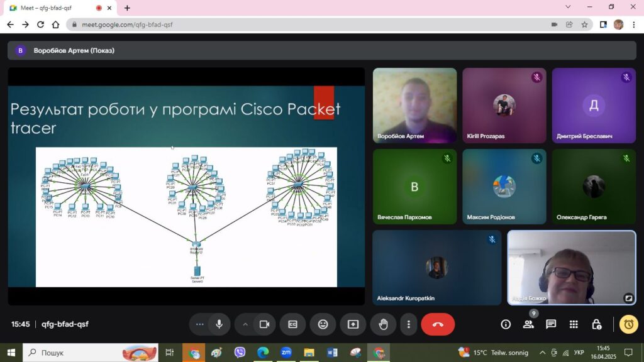Image resolution: width=644 pixels, height=362 pixels.
Task: Click the presenter bar Воробйов Артем (Показ)
Action: click(322, 50)
